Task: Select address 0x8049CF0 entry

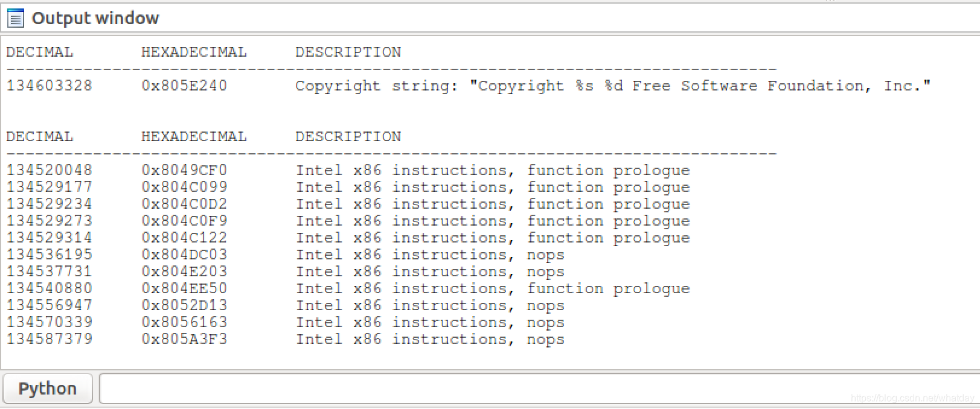Action: (185, 170)
